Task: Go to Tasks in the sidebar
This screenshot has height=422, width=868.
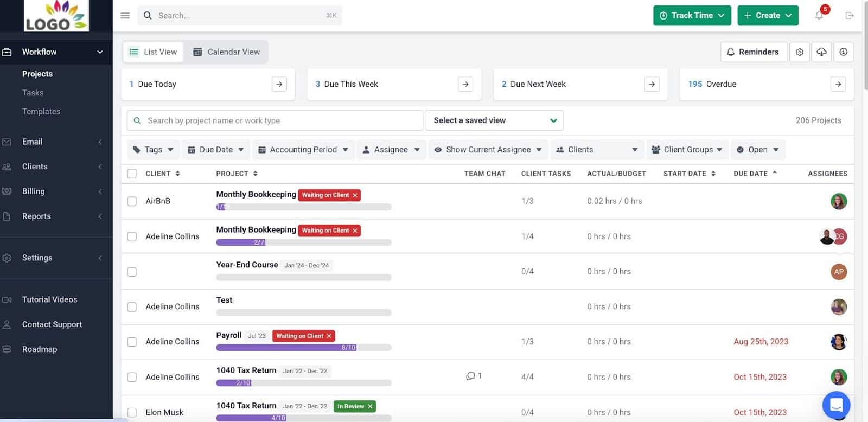Action: [x=33, y=93]
